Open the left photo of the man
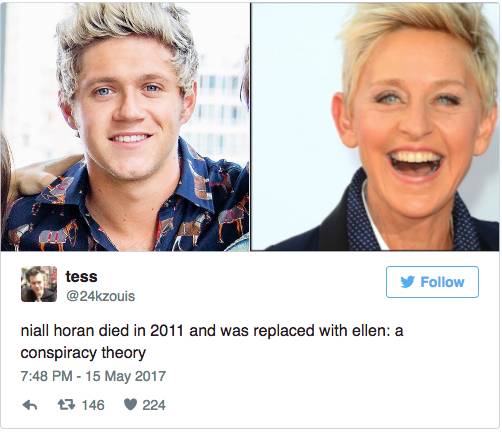The image size is (502, 432). (125, 126)
